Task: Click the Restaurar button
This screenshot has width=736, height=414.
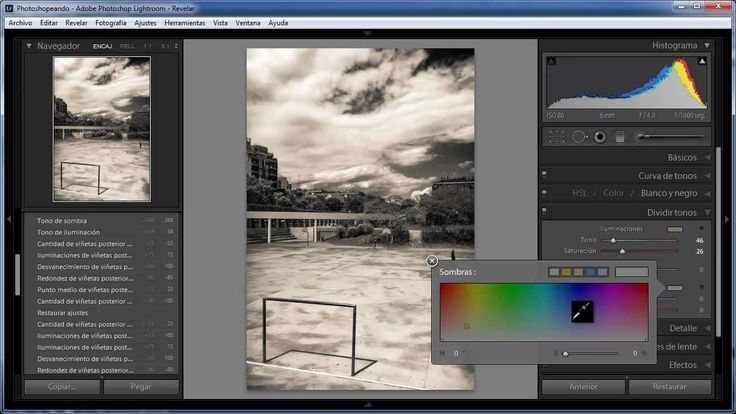Action: (x=670, y=387)
